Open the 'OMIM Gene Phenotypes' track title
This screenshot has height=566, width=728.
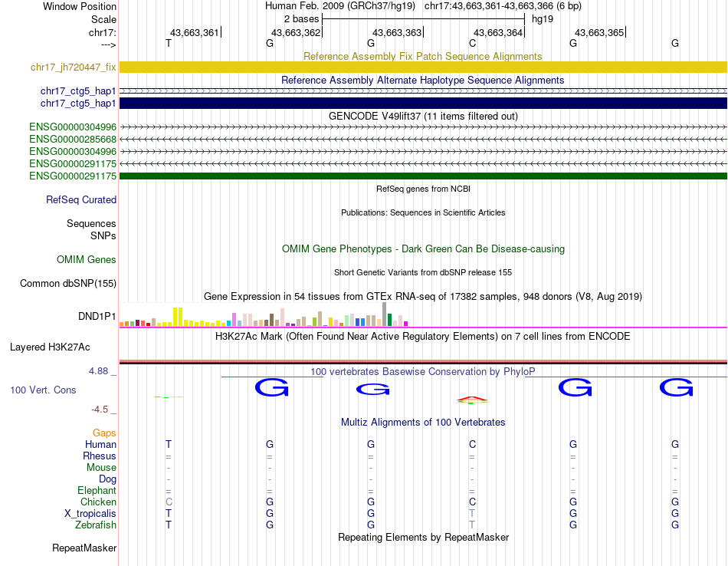[423, 248]
